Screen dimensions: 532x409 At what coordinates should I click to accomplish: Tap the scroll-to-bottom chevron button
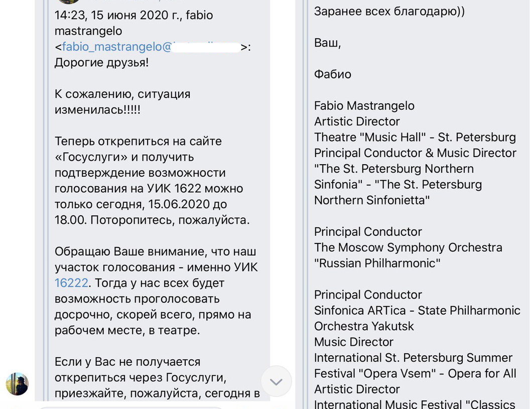[276, 381]
